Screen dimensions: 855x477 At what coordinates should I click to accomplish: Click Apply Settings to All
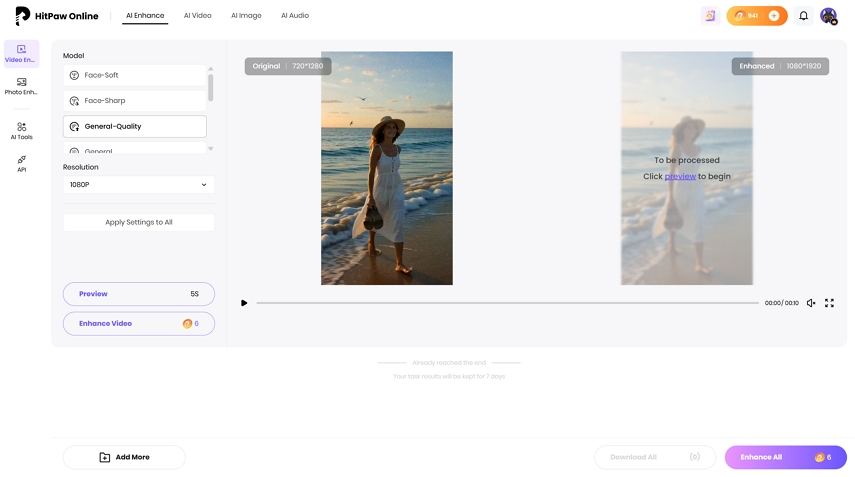[x=139, y=222]
